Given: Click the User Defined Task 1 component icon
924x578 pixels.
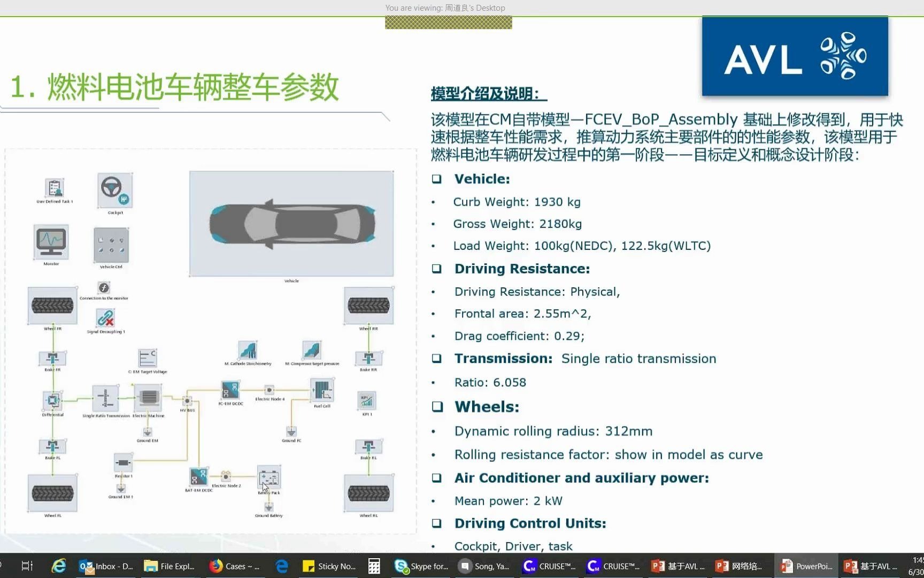Looking at the screenshot, I should 55,188.
